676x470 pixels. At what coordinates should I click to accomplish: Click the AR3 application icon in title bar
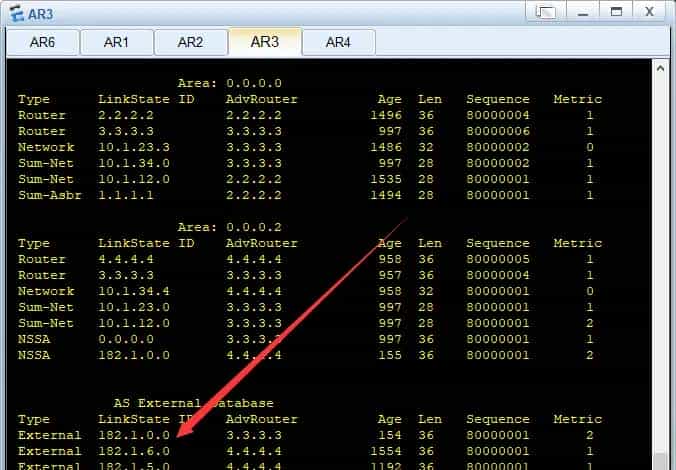pos(16,13)
